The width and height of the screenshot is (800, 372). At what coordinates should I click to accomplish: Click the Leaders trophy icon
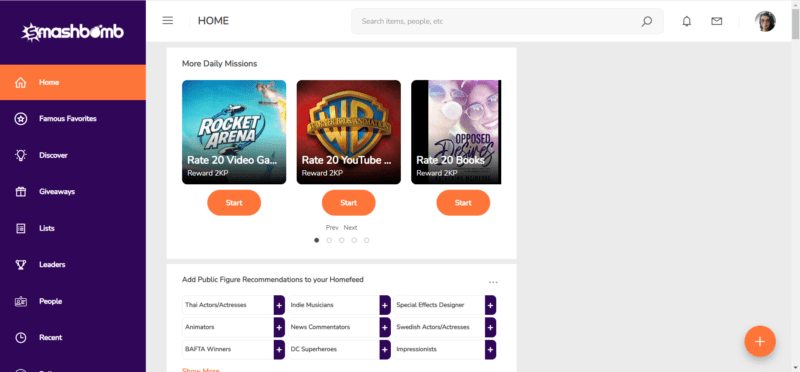pos(20,264)
